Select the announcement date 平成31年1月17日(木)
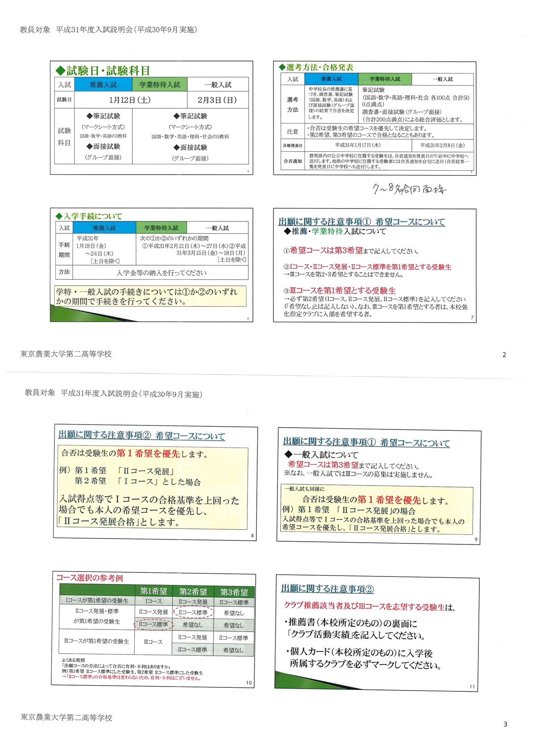Viewport: 535px width, 756px height. [x=358, y=145]
